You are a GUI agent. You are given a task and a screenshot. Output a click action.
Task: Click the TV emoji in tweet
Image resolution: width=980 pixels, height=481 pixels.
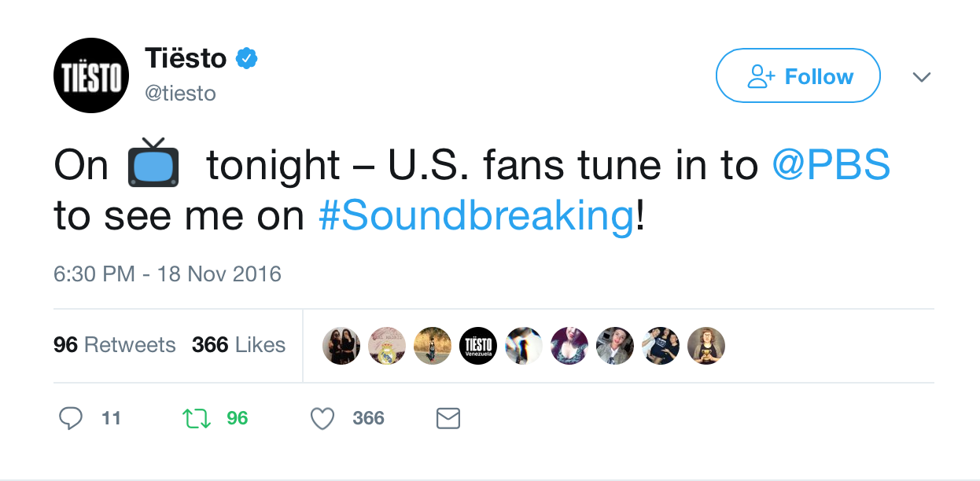coord(154,163)
